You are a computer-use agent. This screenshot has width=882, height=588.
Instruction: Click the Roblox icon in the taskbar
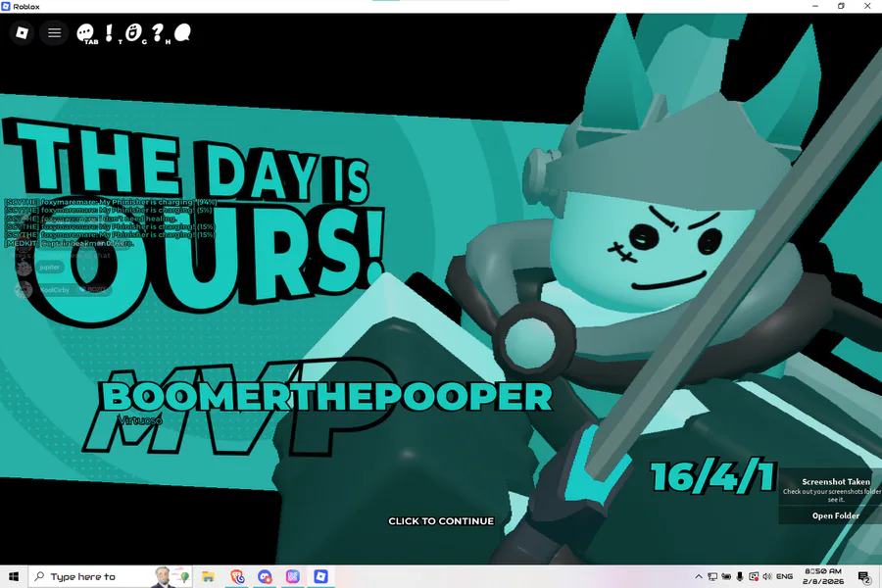click(320, 577)
